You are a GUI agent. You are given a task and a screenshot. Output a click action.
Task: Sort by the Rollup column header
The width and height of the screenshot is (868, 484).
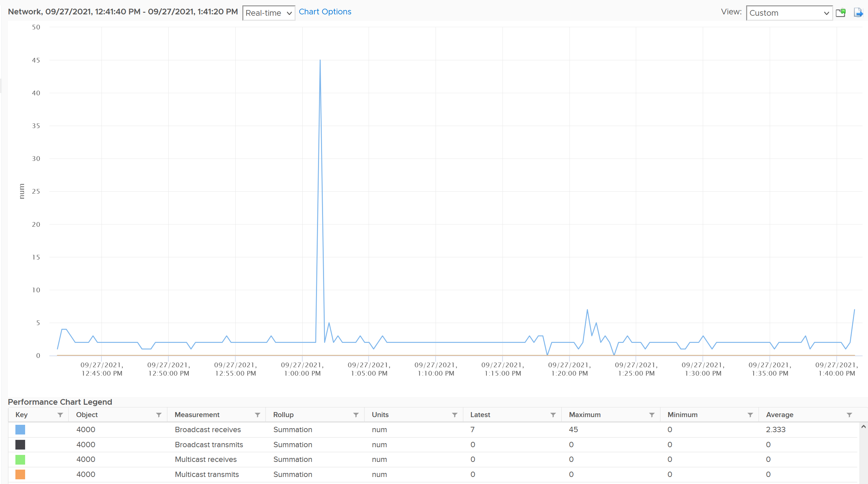coord(284,415)
